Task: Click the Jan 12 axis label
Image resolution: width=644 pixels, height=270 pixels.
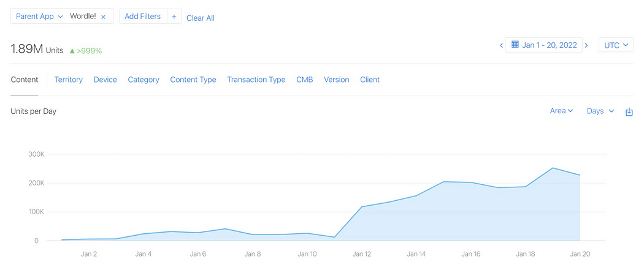Action: point(361,254)
